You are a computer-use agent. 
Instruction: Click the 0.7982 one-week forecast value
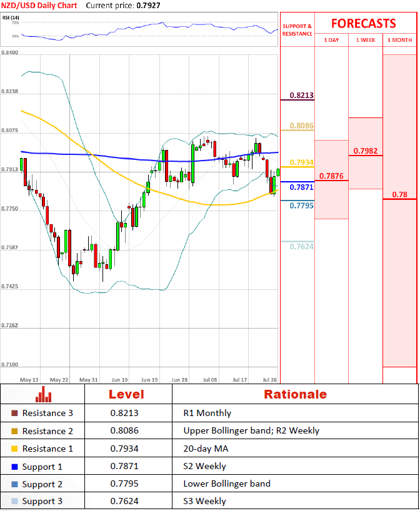click(364, 151)
